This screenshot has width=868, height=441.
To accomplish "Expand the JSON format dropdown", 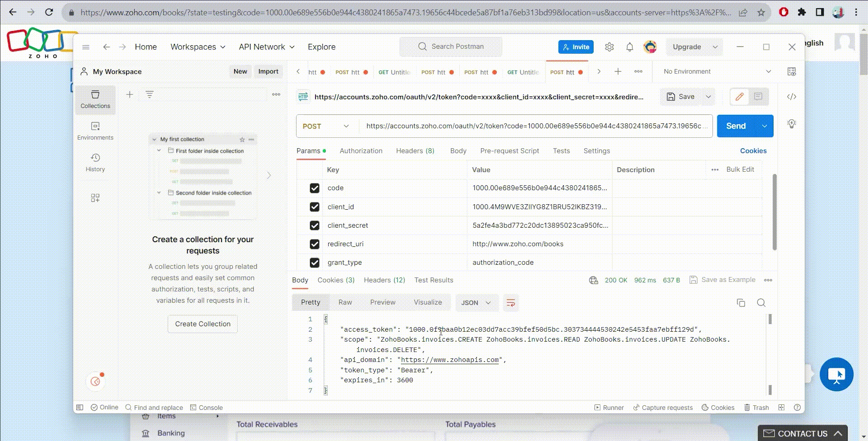I will 476,303.
